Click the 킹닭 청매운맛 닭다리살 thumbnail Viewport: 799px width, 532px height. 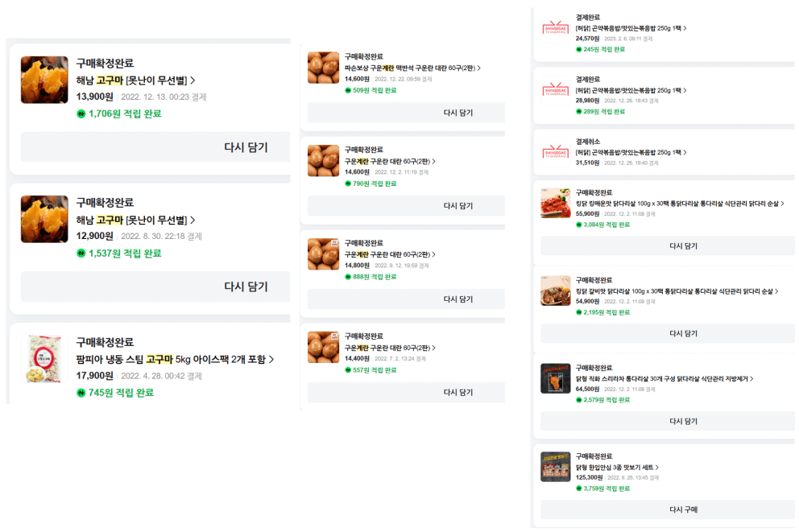(556, 203)
